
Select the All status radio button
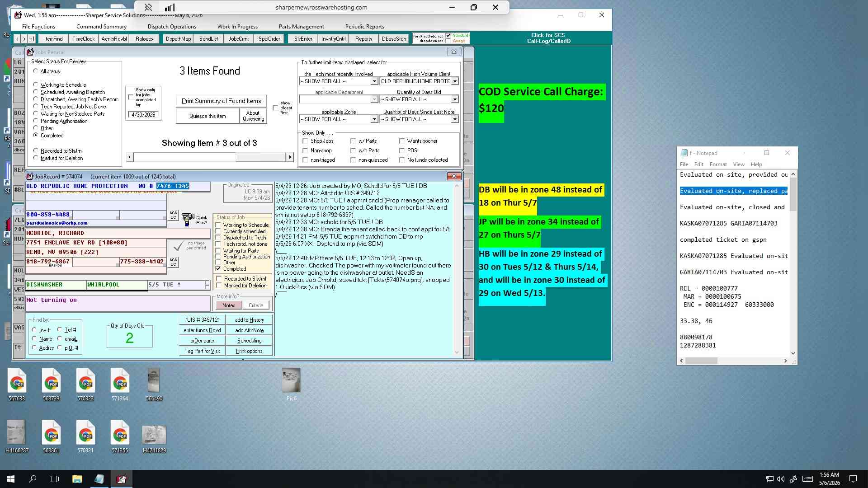click(36, 71)
